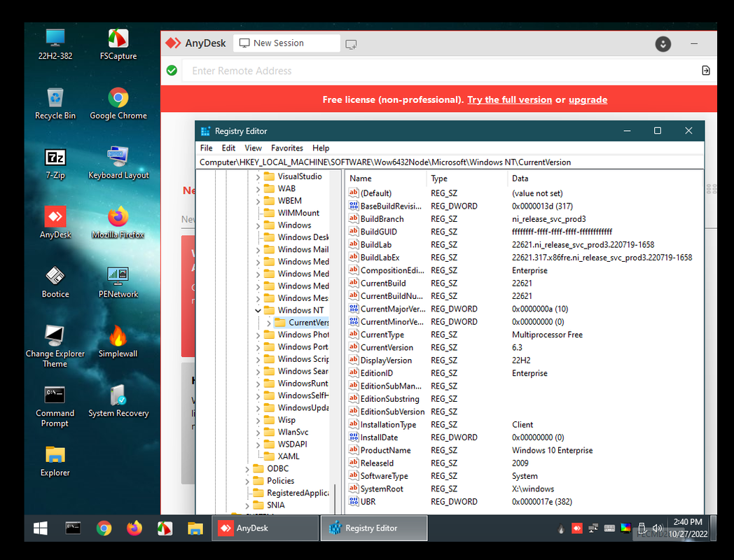Launch Firefox from the taskbar

point(134,528)
